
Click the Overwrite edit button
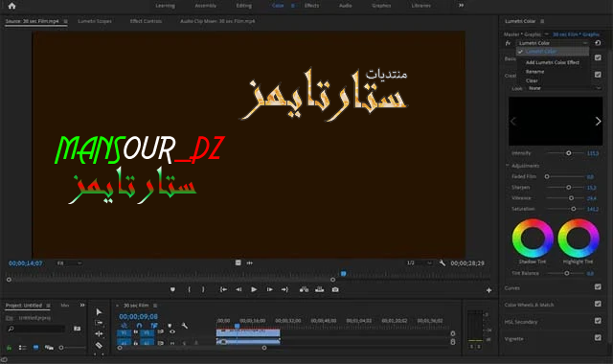click(319, 289)
